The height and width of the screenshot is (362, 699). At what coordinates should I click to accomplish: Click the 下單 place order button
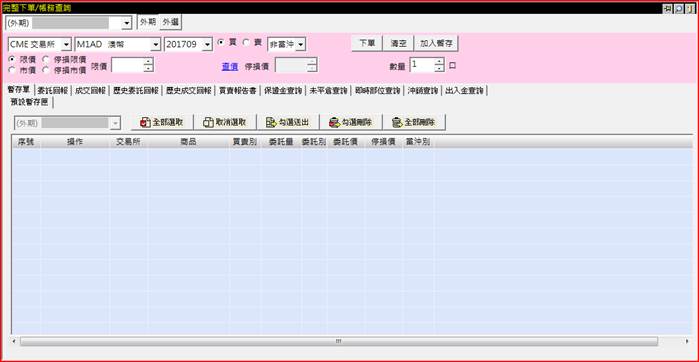click(367, 44)
